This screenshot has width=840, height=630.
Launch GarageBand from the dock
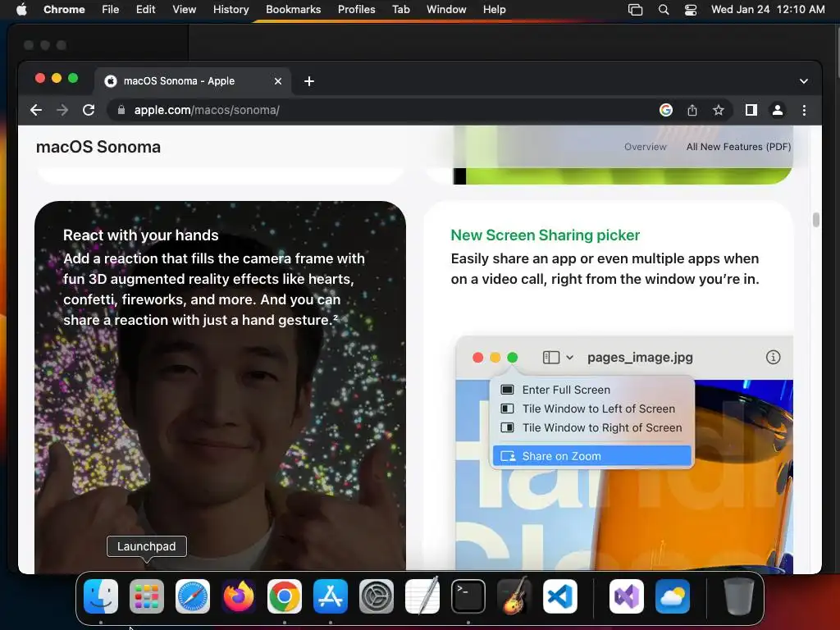point(514,596)
